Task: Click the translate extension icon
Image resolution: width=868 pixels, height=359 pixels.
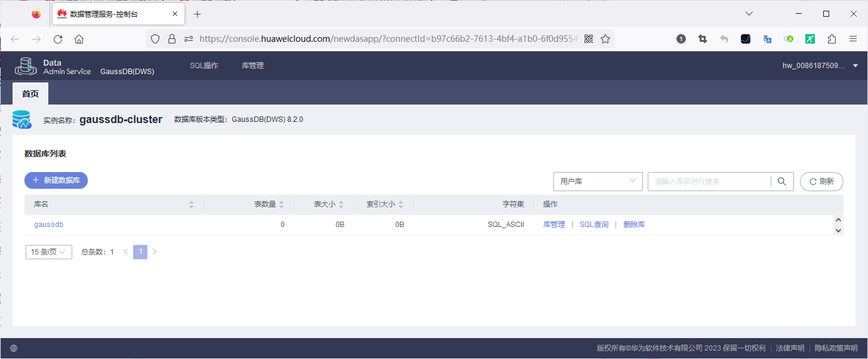Action: click(768, 39)
